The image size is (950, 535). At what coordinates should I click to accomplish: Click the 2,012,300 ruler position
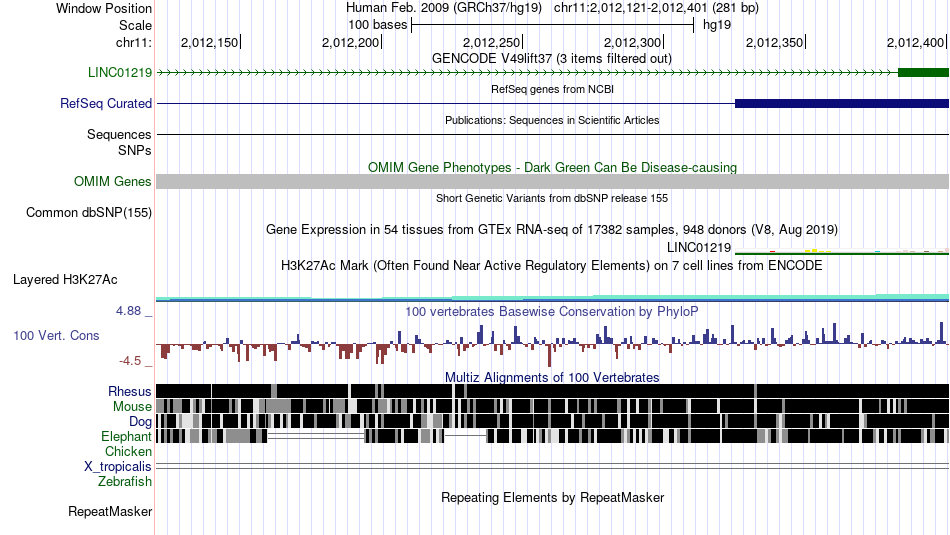[x=633, y=42]
